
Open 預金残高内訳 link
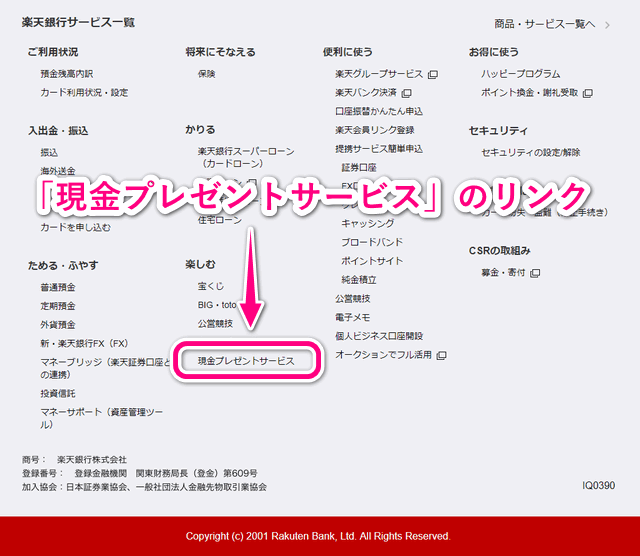click(67, 74)
